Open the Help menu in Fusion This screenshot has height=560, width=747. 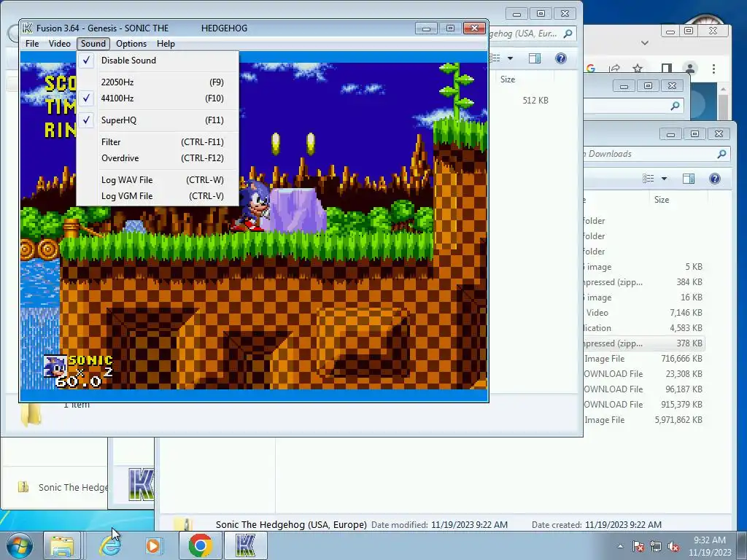click(x=166, y=44)
